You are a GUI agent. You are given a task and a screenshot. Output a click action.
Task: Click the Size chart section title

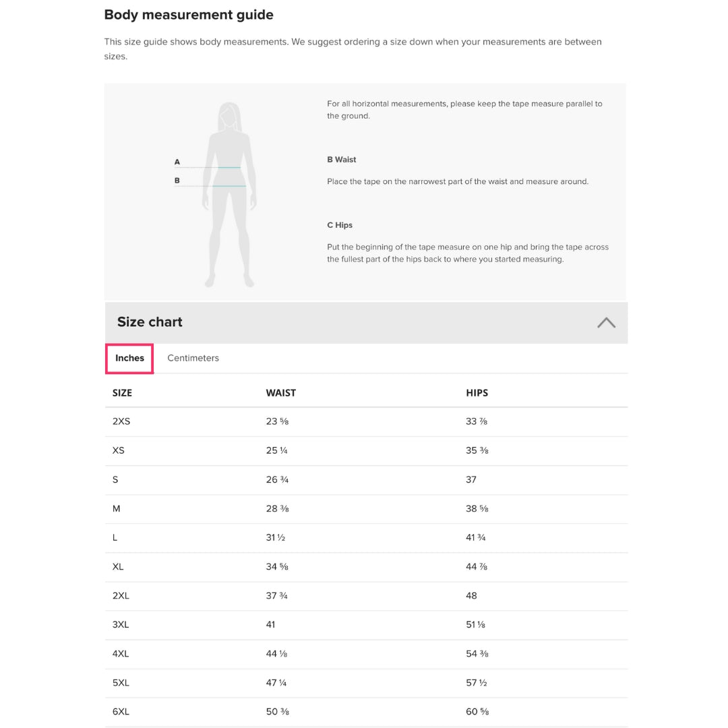(150, 322)
